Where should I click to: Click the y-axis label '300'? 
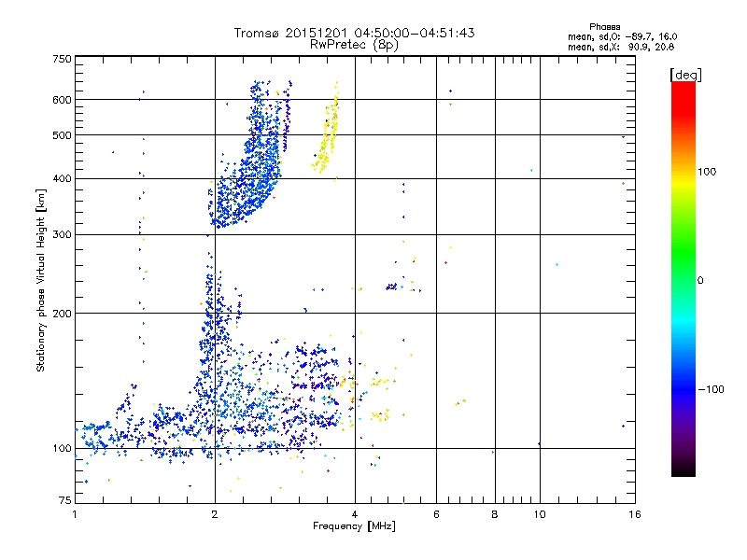62,235
